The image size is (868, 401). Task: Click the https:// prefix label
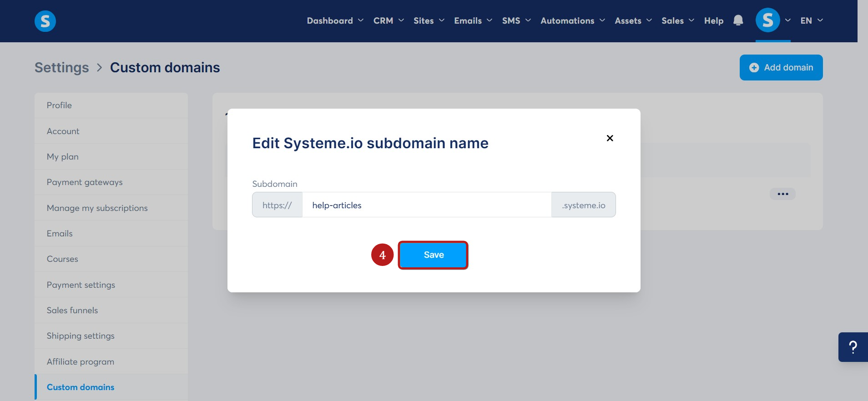click(x=277, y=205)
